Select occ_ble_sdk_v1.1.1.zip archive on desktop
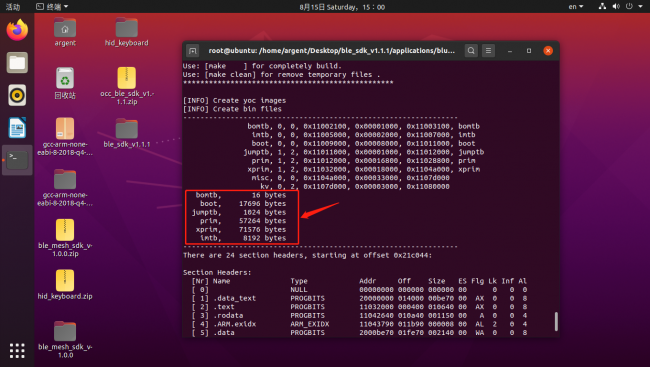The width and height of the screenshot is (650, 367). pyautogui.click(x=126, y=86)
